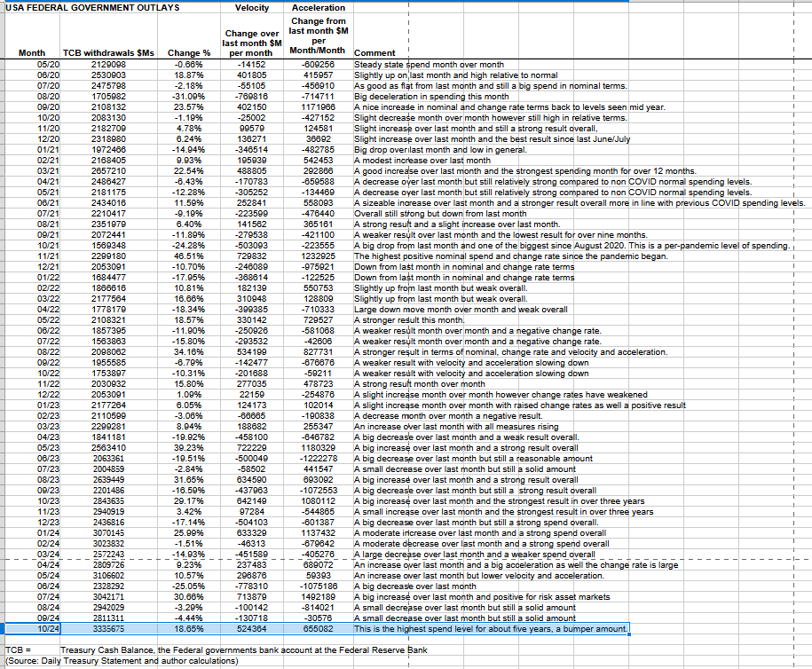Click withdrawals value 2940919
This screenshot has height=669, width=812.
(108, 512)
